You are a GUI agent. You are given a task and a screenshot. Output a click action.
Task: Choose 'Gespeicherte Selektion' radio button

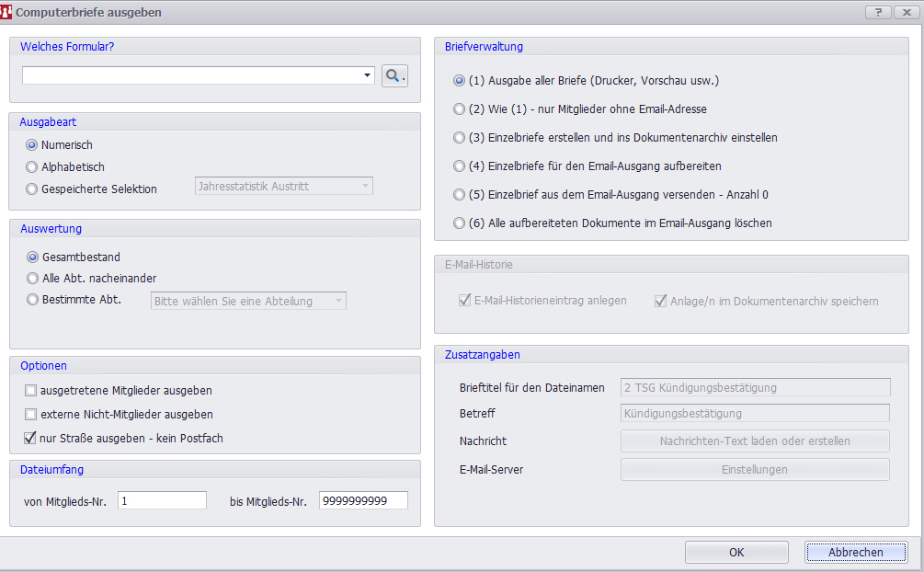tap(32, 189)
